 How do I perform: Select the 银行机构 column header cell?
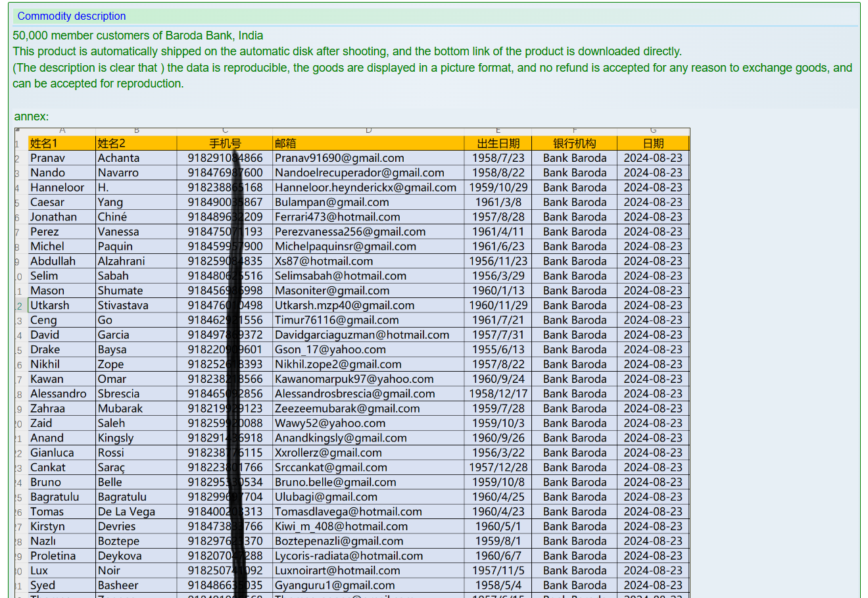pos(575,143)
